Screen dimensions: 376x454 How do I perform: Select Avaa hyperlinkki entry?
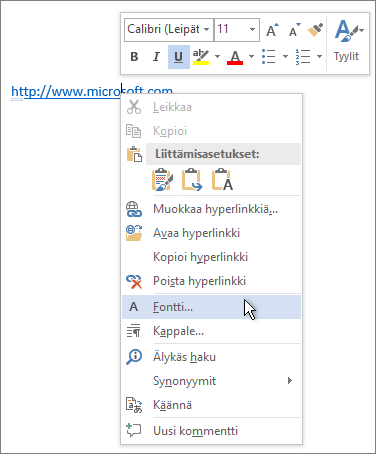211,233
